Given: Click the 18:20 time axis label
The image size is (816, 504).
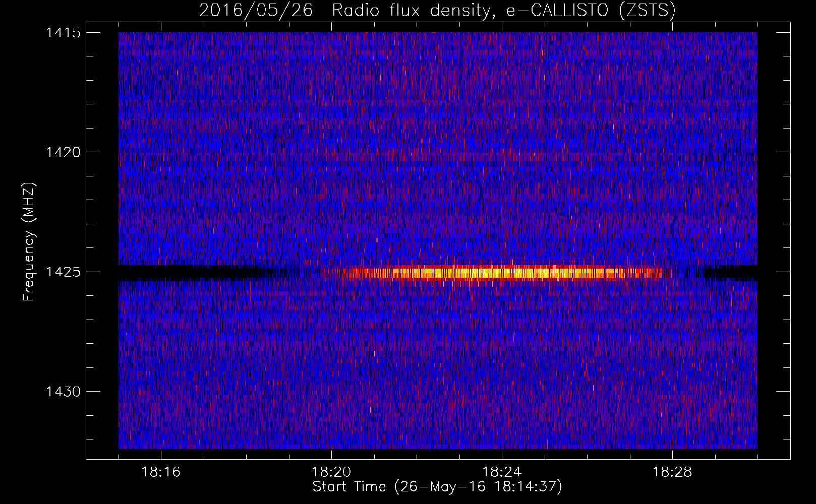Looking at the screenshot, I should coord(331,472).
